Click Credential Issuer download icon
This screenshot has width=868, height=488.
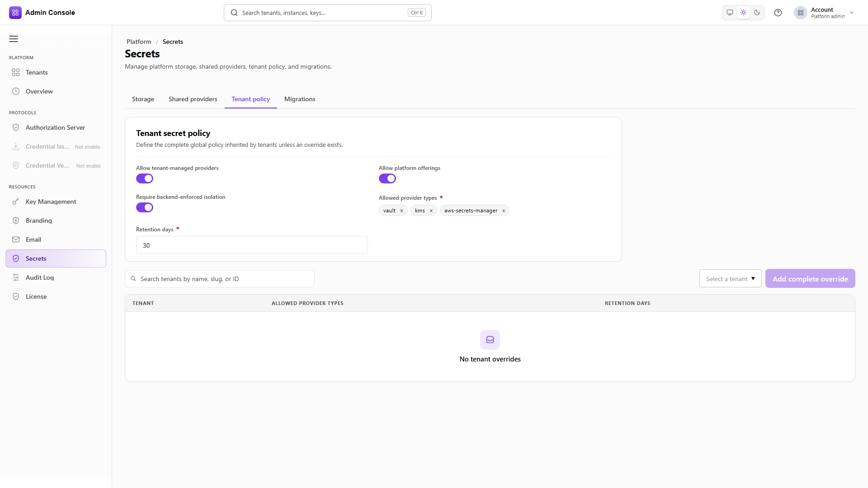coord(16,146)
